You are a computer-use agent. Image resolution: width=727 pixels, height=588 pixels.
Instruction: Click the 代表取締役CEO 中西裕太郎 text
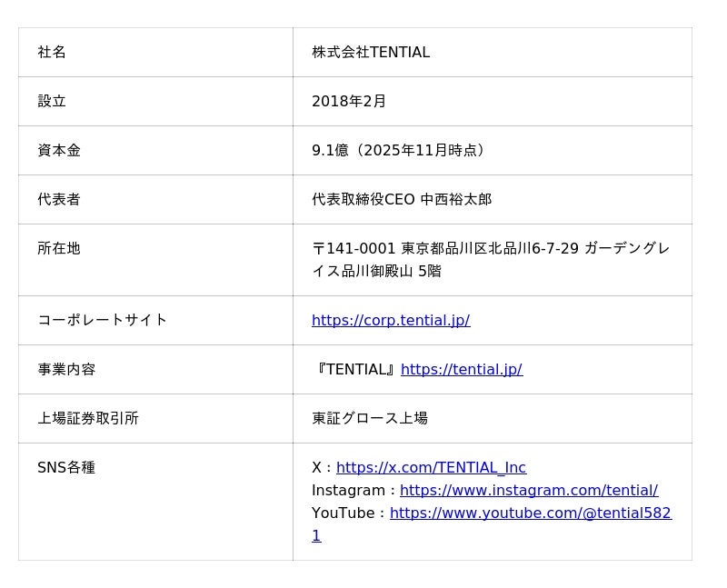402,200
